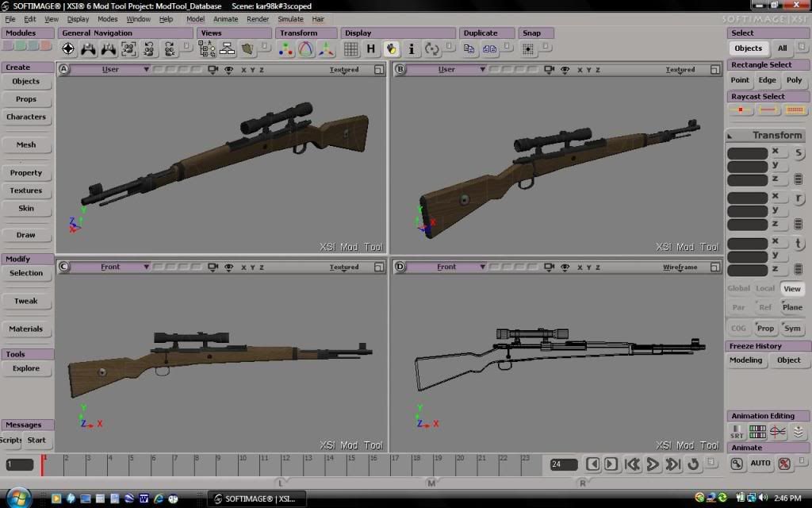The height and width of the screenshot is (508, 812).
Task: Click the raycast polygon select icon
Action: [795, 110]
